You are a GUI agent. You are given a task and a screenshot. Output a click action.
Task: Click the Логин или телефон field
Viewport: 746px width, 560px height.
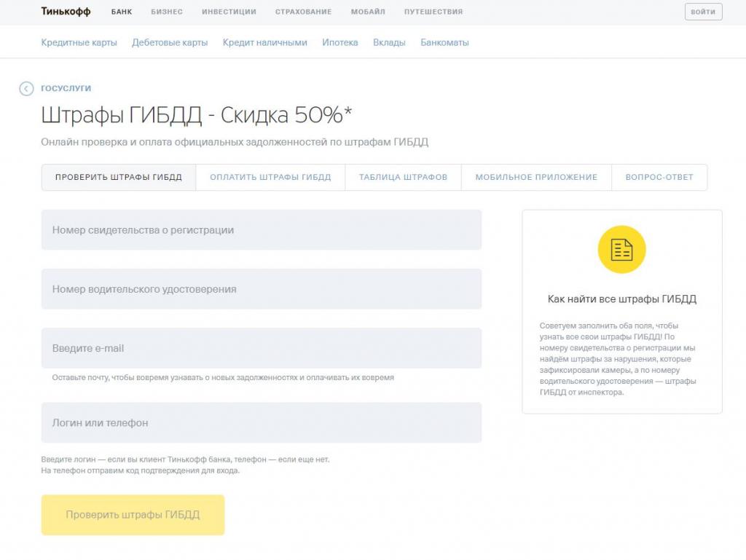262,422
